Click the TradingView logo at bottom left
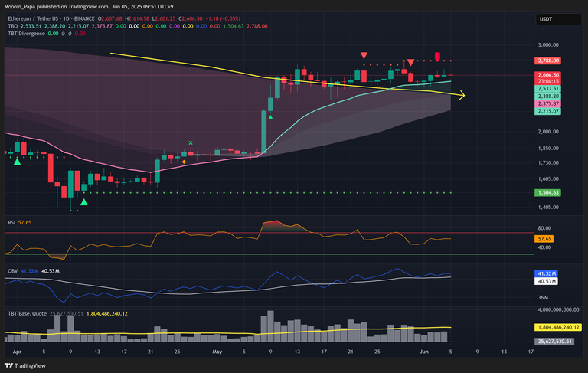This screenshot has width=588, height=373. coord(25,365)
